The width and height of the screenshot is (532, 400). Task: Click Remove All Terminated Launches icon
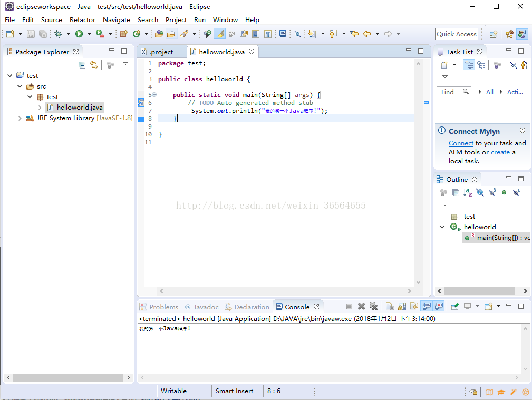pyautogui.click(x=373, y=306)
